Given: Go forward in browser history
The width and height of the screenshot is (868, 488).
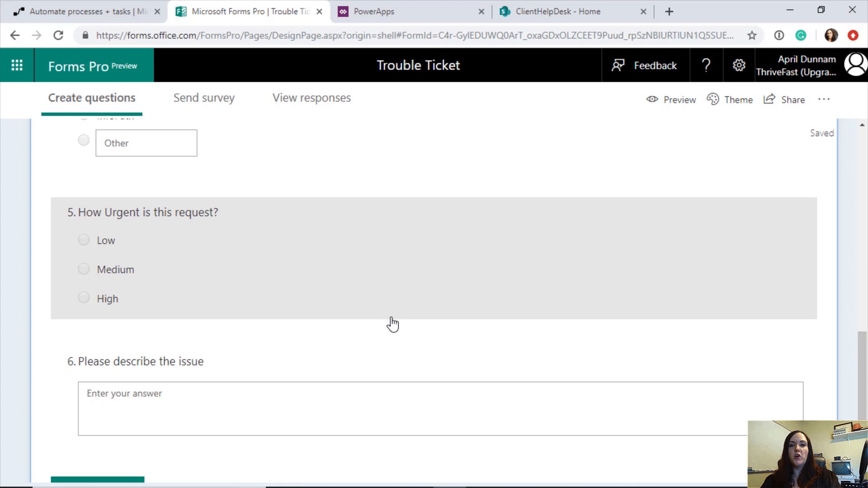Looking at the screenshot, I should pyautogui.click(x=37, y=35).
